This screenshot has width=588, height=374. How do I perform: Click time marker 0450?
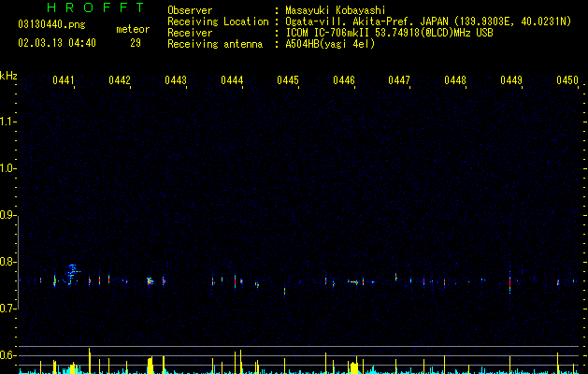click(567, 80)
